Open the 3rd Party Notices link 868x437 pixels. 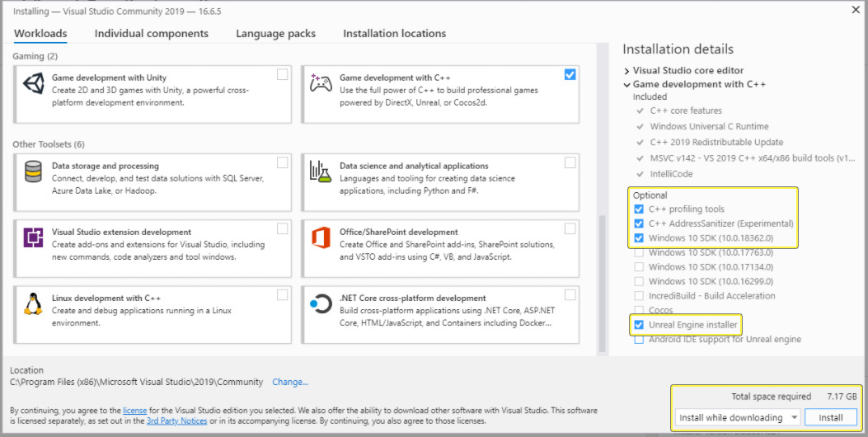pos(177,421)
